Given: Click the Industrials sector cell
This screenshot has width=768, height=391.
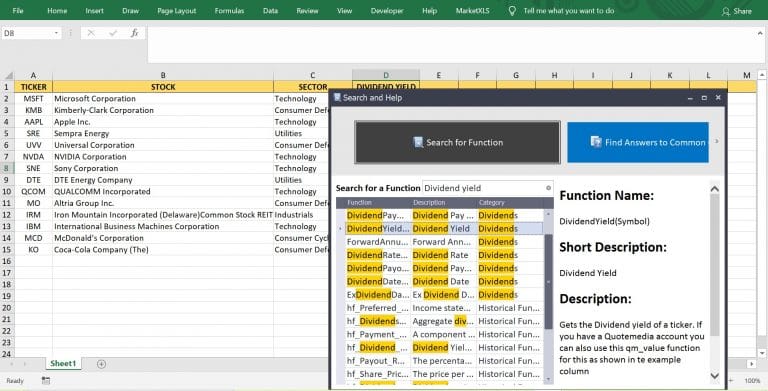Looking at the screenshot, I should (x=300, y=215).
